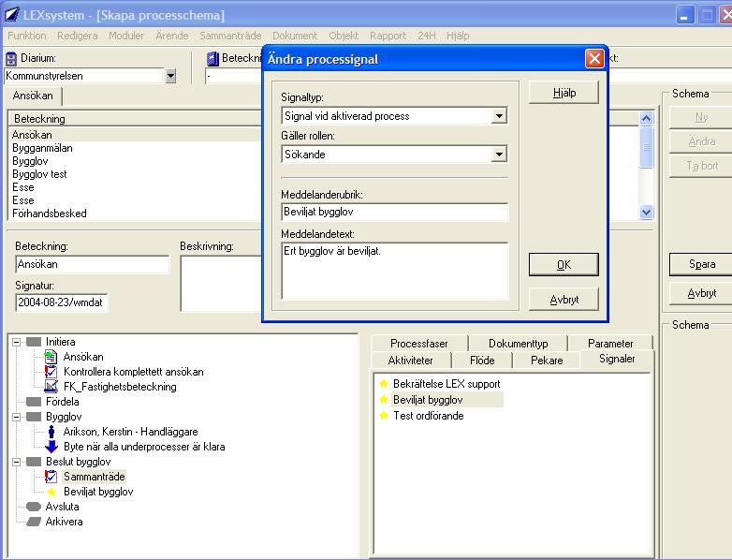Click the Arkivera phase icon
This screenshot has width=732, height=560.
(34, 522)
